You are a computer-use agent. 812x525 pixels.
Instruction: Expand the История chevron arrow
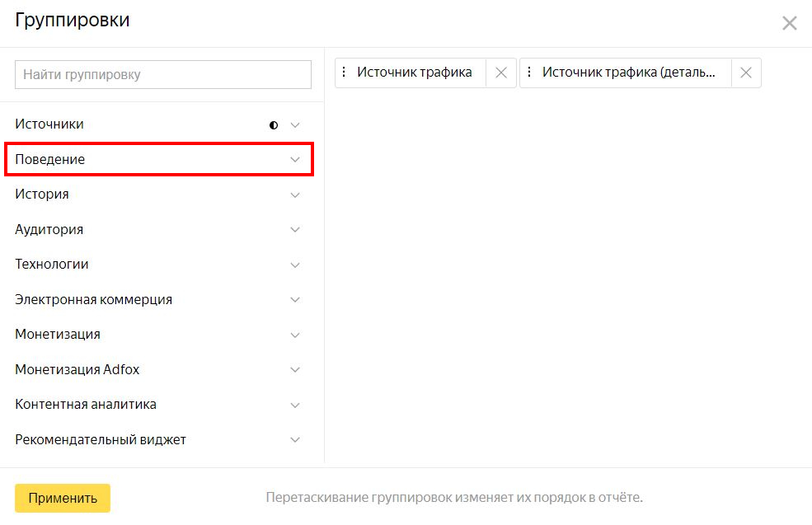coord(295,195)
